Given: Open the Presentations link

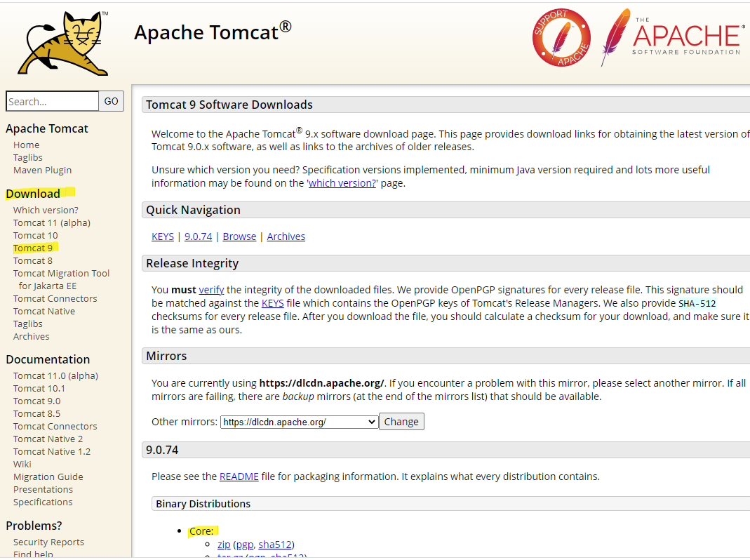Looking at the screenshot, I should tap(43, 489).
